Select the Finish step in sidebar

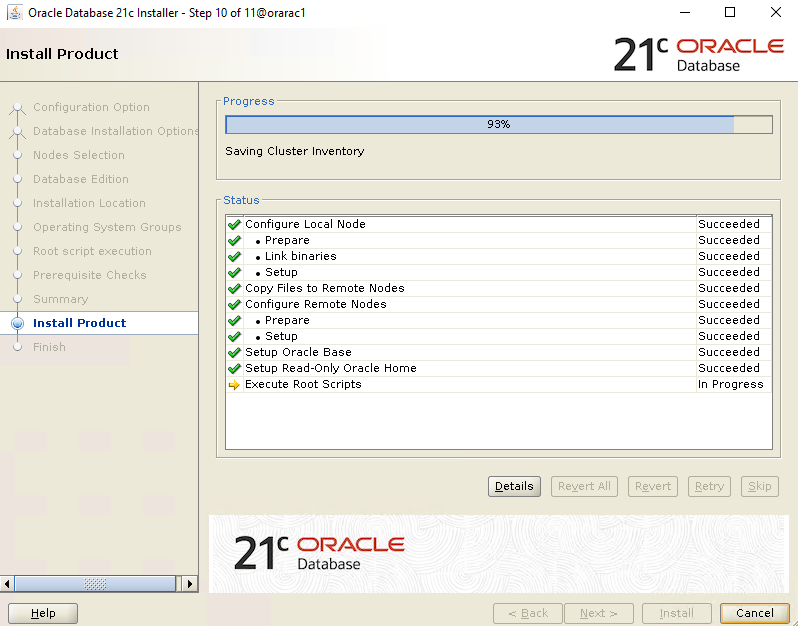[x=49, y=347]
